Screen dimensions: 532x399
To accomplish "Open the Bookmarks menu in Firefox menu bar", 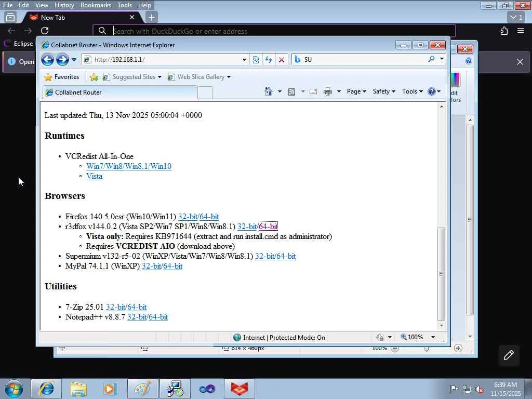I will coord(96,5).
